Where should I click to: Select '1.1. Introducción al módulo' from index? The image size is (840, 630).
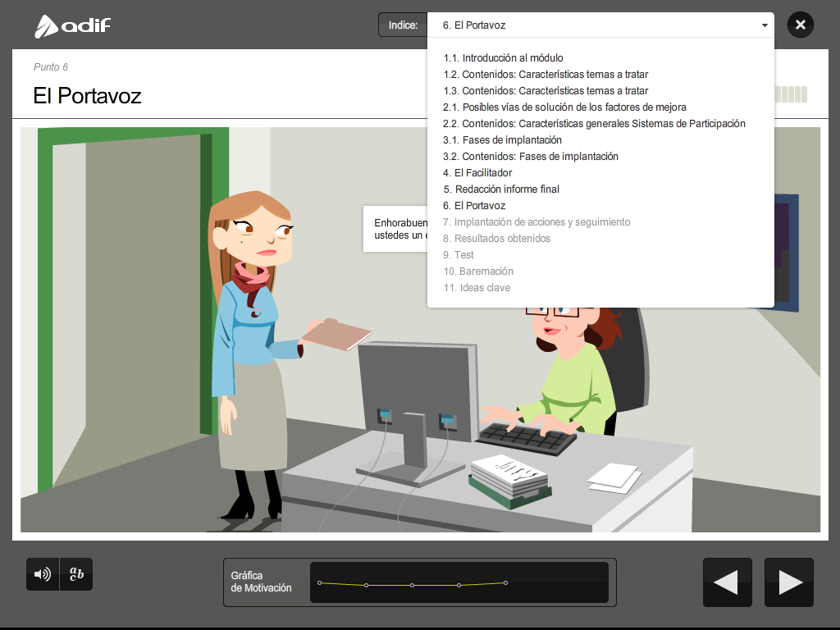coord(503,58)
